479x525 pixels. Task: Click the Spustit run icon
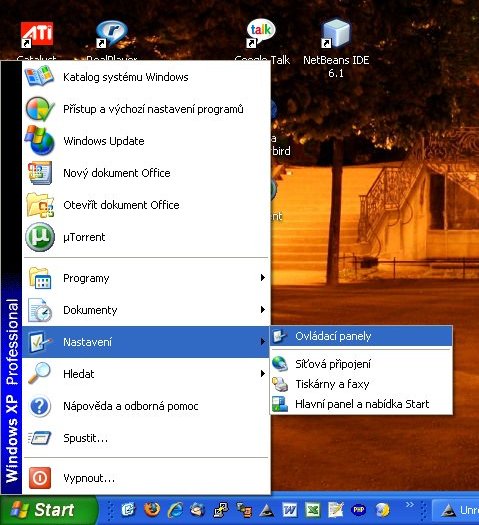(x=40, y=438)
